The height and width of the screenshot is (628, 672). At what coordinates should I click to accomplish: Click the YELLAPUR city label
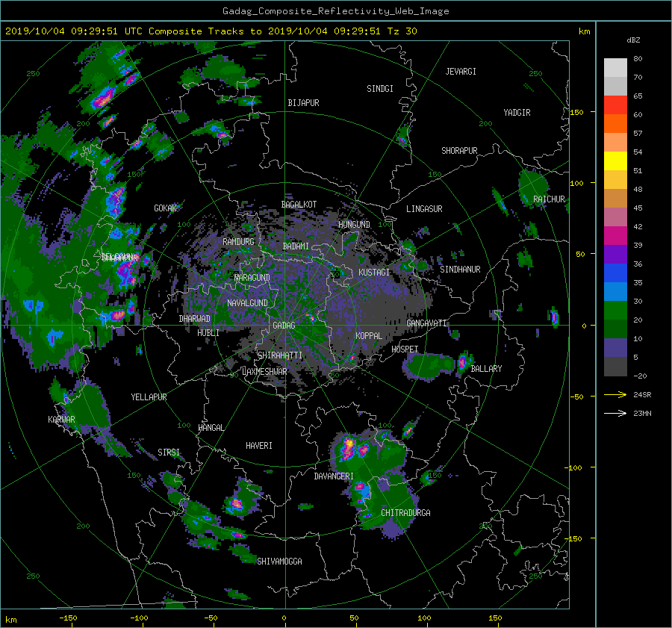pos(149,397)
